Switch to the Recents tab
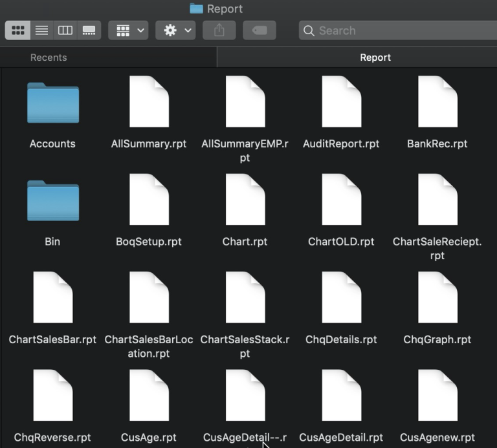The width and height of the screenshot is (497, 448). (x=109, y=58)
